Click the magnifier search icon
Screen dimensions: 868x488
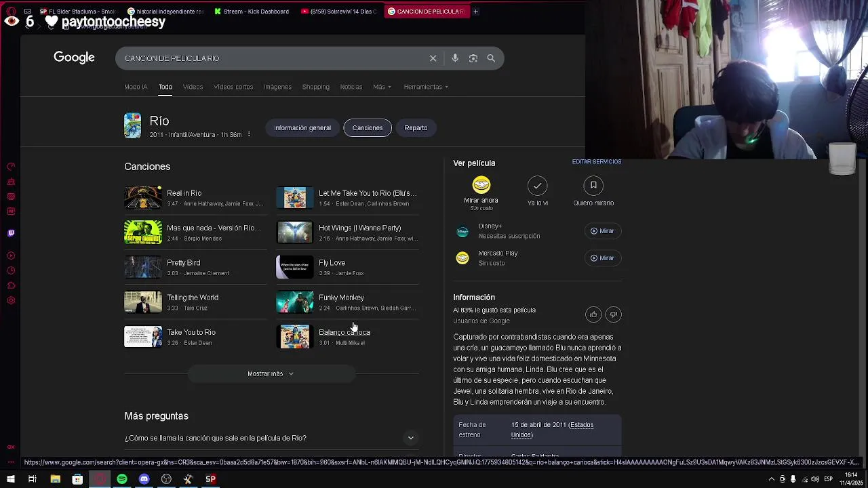pyautogui.click(x=491, y=58)
